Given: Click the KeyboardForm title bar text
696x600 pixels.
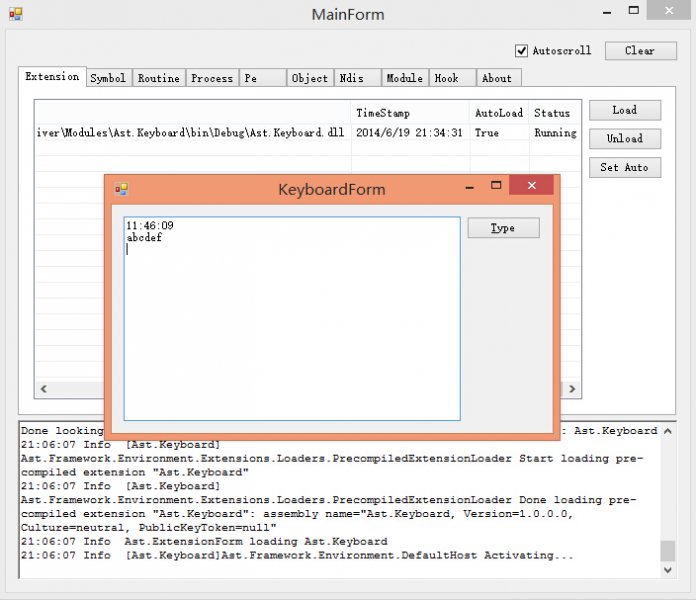Looking at the screenshot, I should [x=332, y=189].
